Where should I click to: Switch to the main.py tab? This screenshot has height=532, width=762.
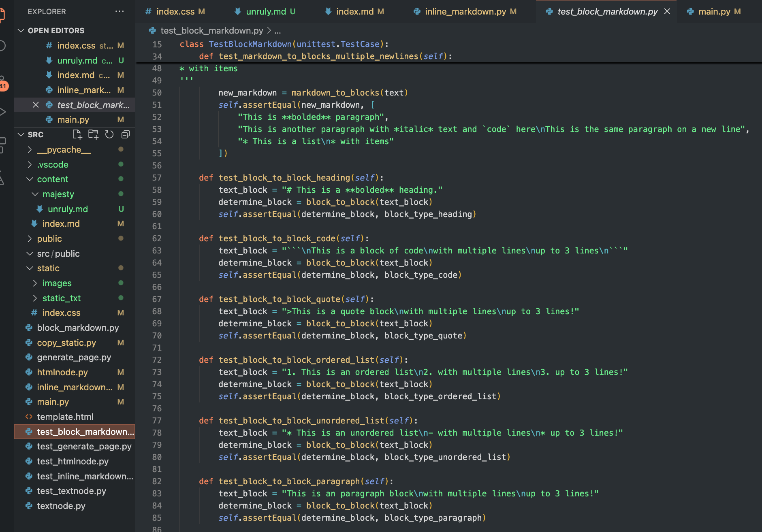(714, 11)
